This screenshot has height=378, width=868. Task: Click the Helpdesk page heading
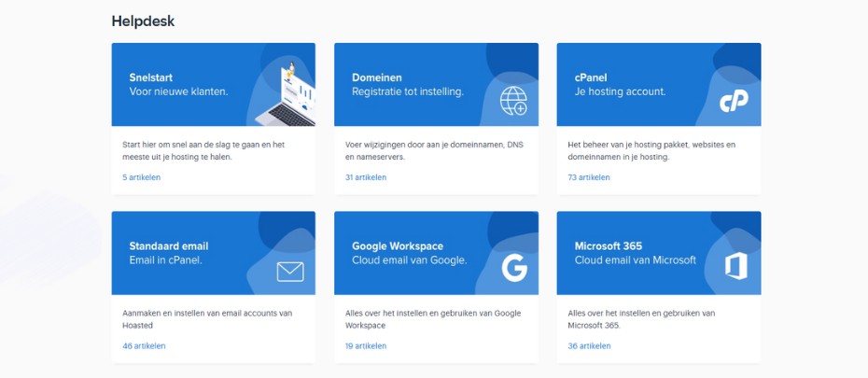pyautogui.click(x=143, y=20)
